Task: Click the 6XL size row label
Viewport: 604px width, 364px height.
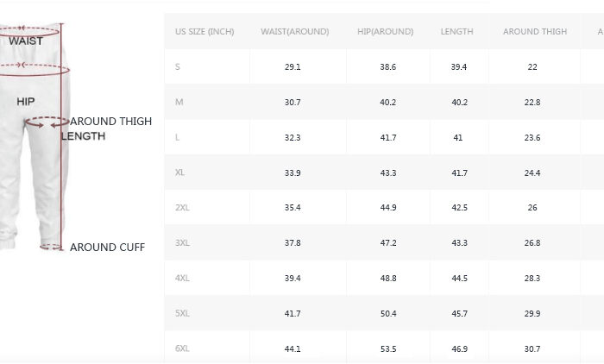Action: click(x=182, y=348)
